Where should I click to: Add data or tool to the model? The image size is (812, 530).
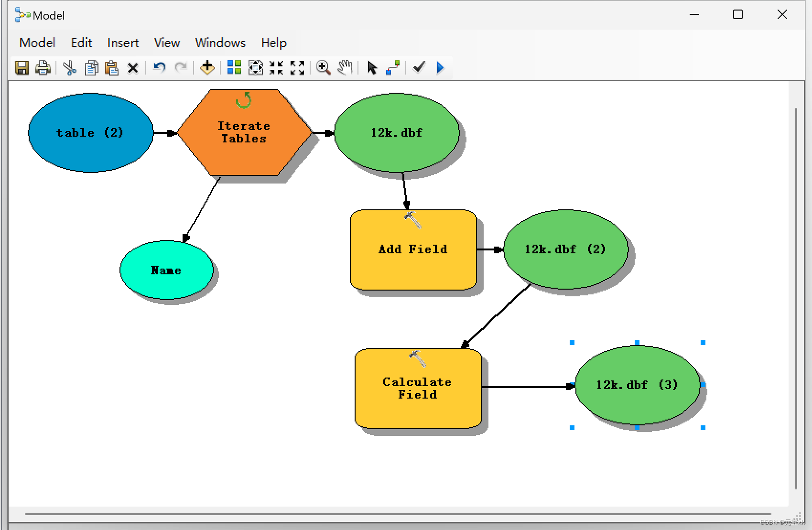[x=207, y=67]
